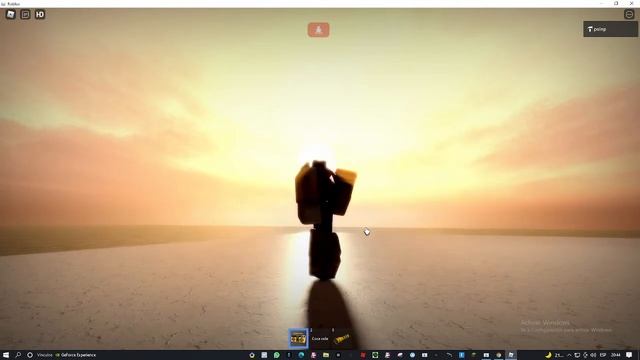Equip the yellow tool in the third hotbar slot
The image size is (640, 360).
click(342, 338)
